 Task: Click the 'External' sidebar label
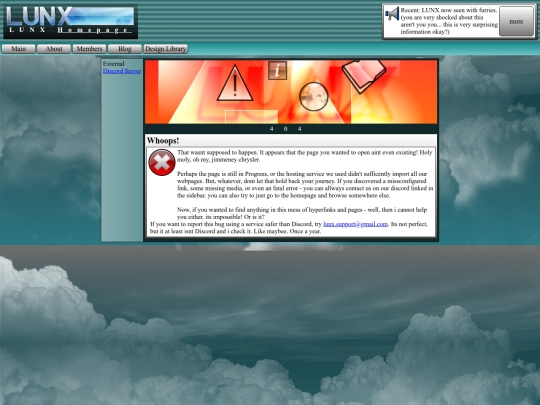click(x=113, y=64)
